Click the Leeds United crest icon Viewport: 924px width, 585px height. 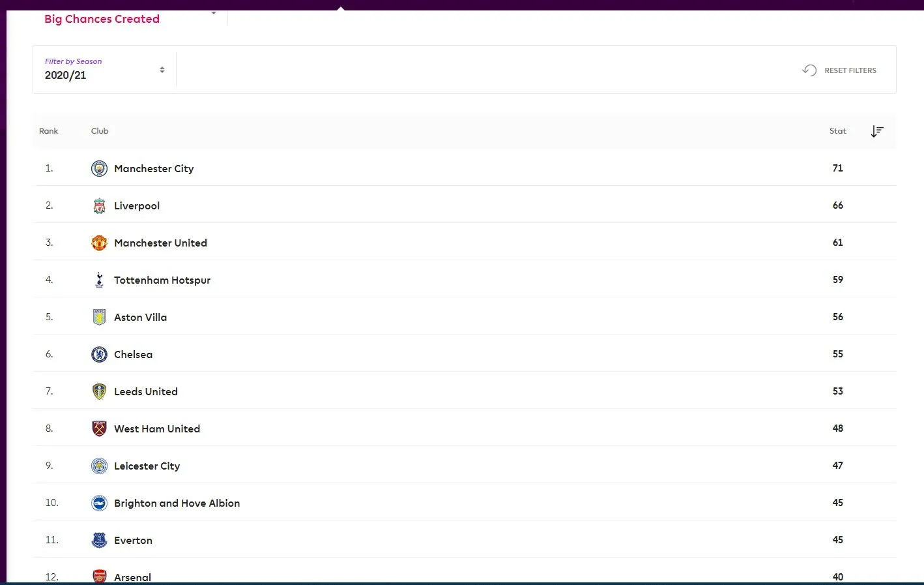[x=99, y=392]
